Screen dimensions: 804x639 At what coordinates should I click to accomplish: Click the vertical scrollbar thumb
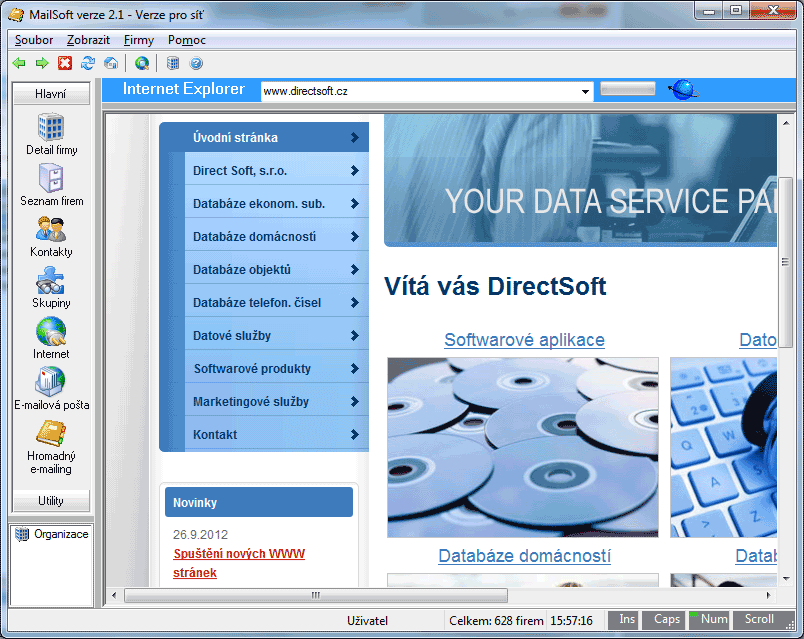click(x=786, y=263)
